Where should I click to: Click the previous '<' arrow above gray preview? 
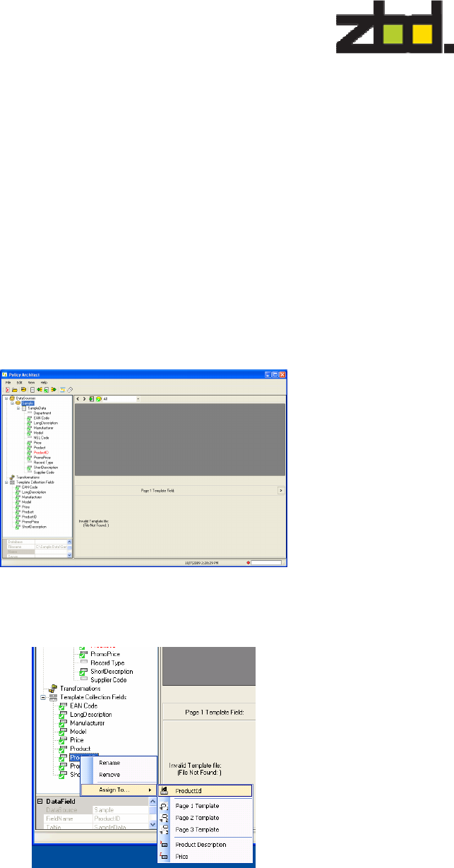pos(78,399)
